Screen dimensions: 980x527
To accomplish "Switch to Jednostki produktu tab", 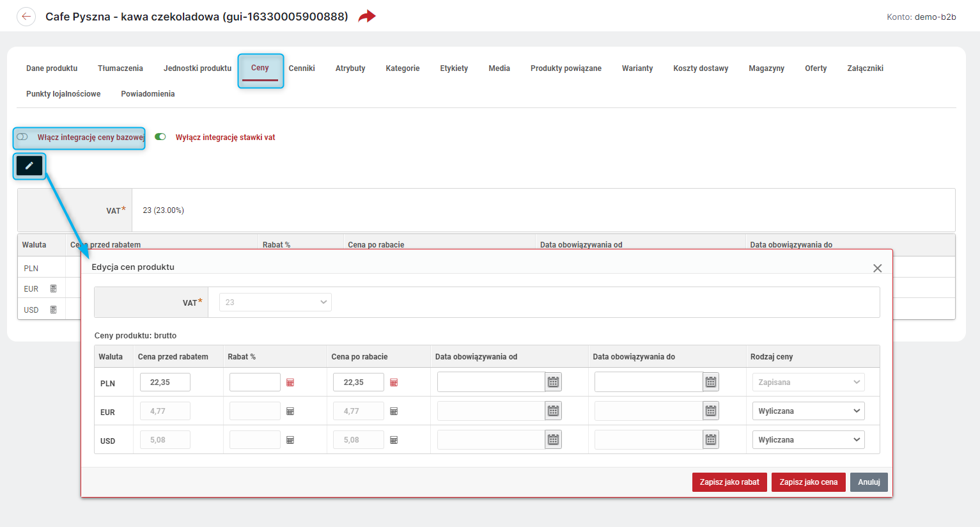I will 198,68.
